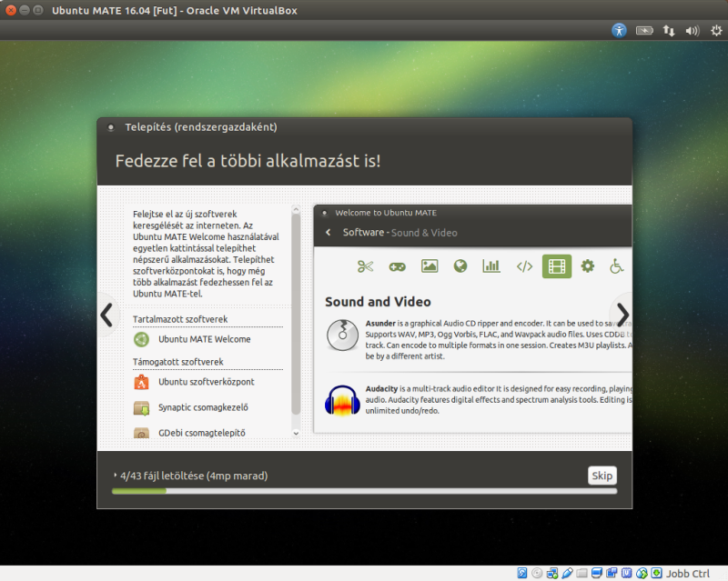Go to the next installer slide

tap(622, 315)
